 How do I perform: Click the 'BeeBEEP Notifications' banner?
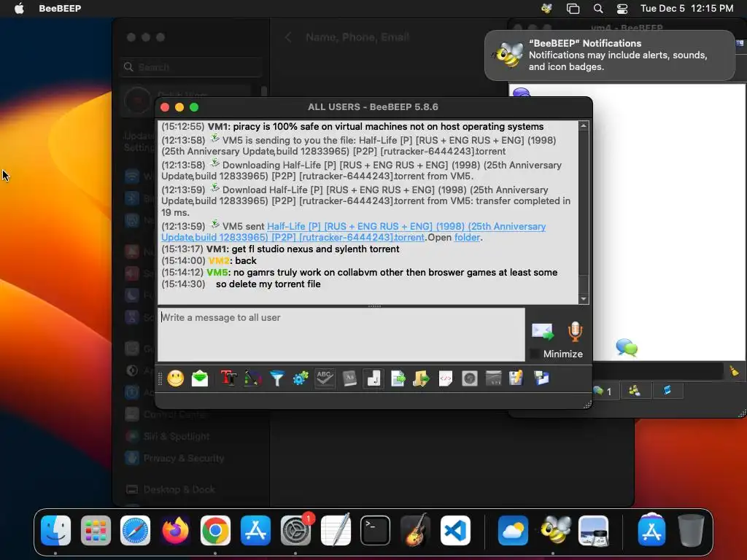(610, 55)
